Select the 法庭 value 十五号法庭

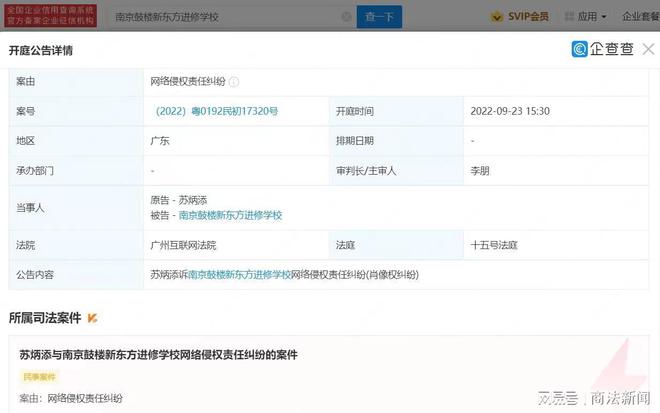pos(494,245)
